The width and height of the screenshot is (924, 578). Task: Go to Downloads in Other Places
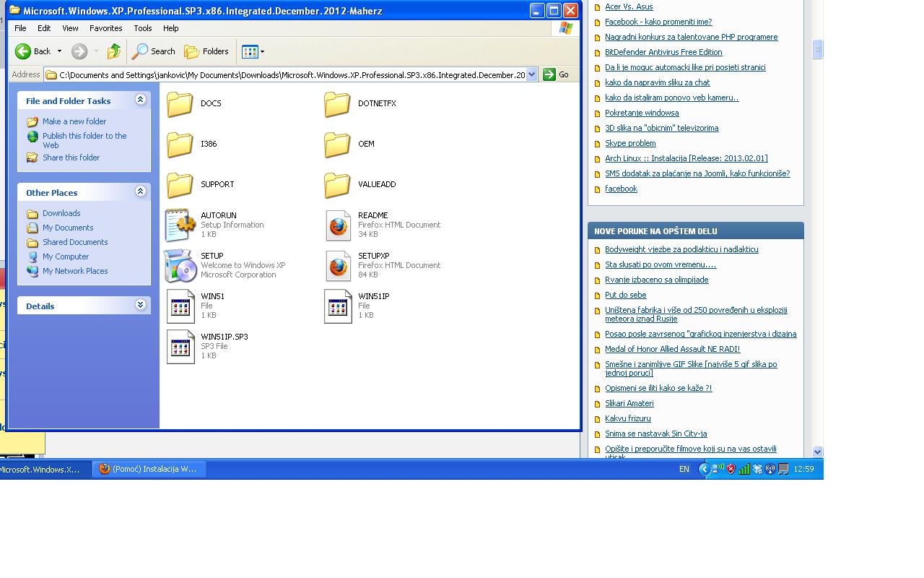click(x=61, y=213)
